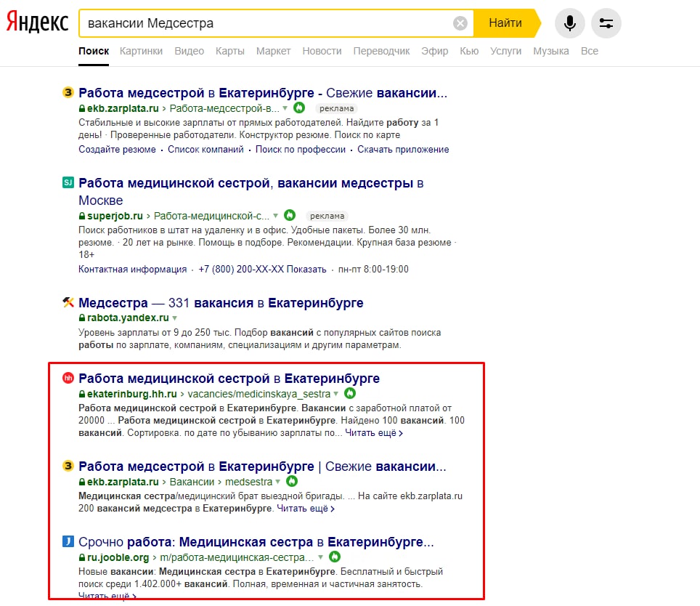Click the blue Jooble J favicon
The width and height of the screenshot is (700, 606).
pyautogui.click(x=68, y=541)
